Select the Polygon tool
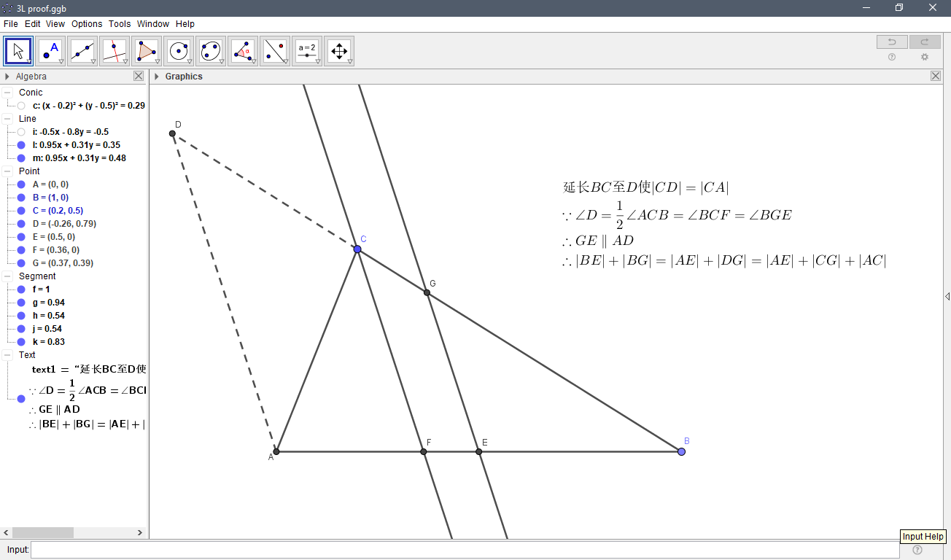951x560 pixels. point(147,50)
